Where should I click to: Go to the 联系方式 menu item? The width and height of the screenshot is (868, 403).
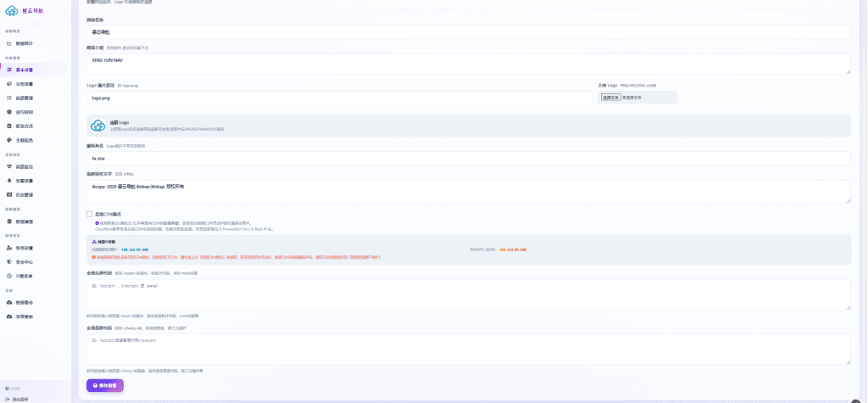[33, 126]
